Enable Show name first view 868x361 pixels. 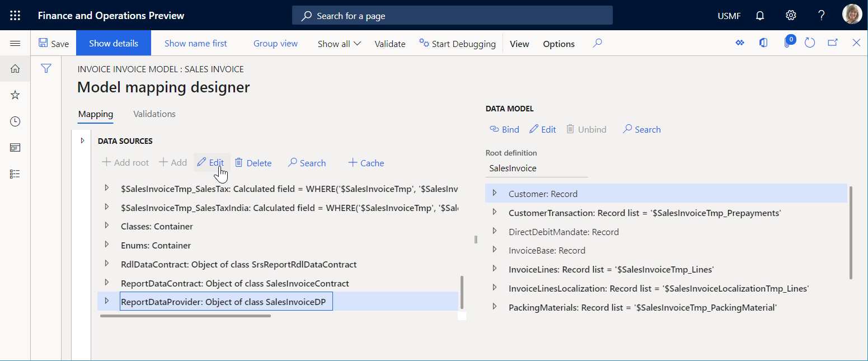[x=195, y=43]
